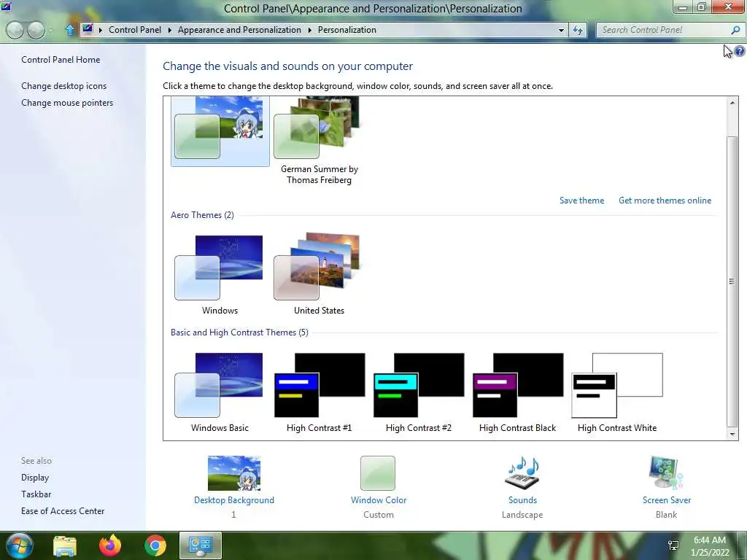
Task: Select the United States theme
Action: pyautogui.click(x=319, y=274)
